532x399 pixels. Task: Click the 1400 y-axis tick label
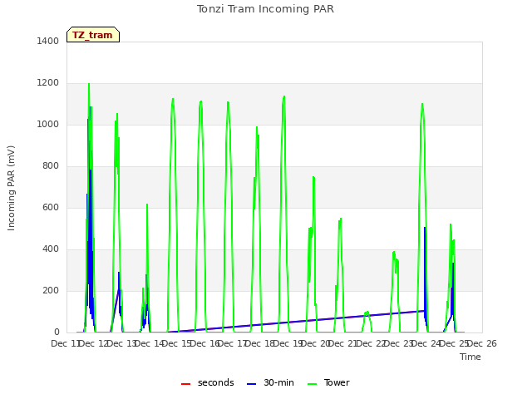[x=48, y=41]
